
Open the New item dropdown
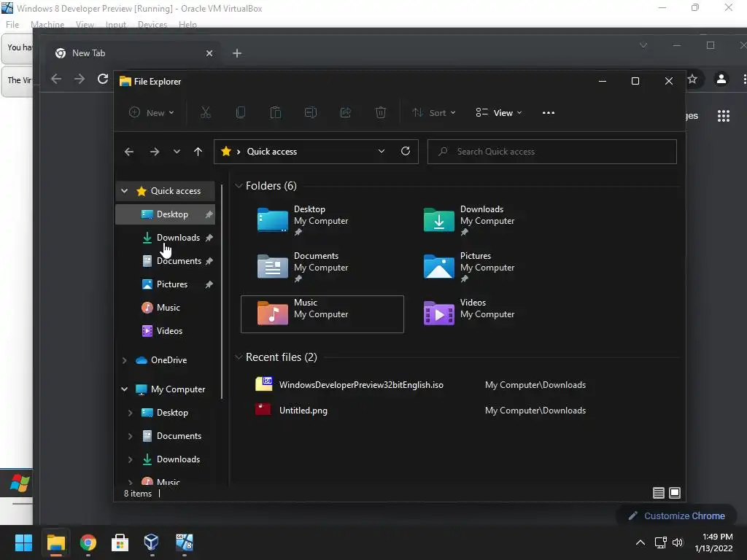coord(152,113)
